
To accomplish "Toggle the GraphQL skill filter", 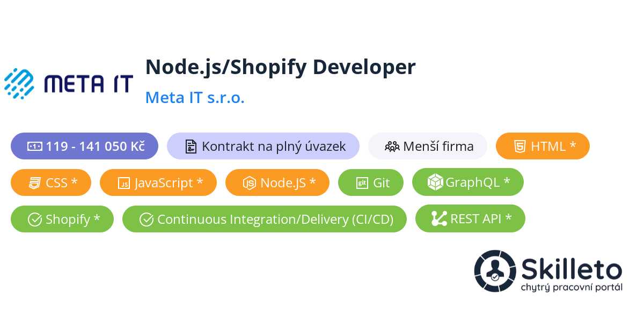I will point(468,182).
